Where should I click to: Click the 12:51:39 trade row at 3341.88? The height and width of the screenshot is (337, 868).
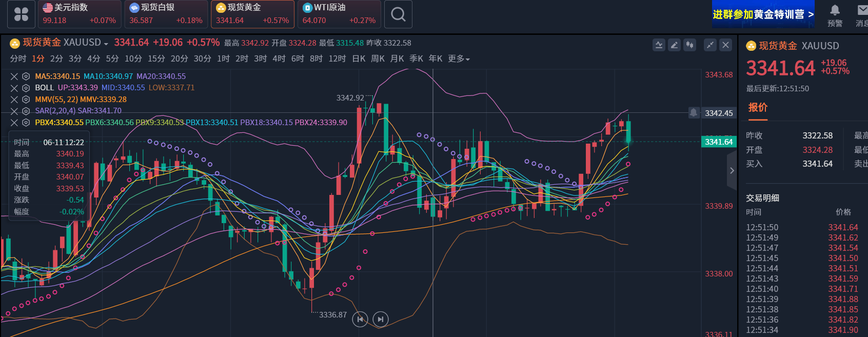click(802, 299)
